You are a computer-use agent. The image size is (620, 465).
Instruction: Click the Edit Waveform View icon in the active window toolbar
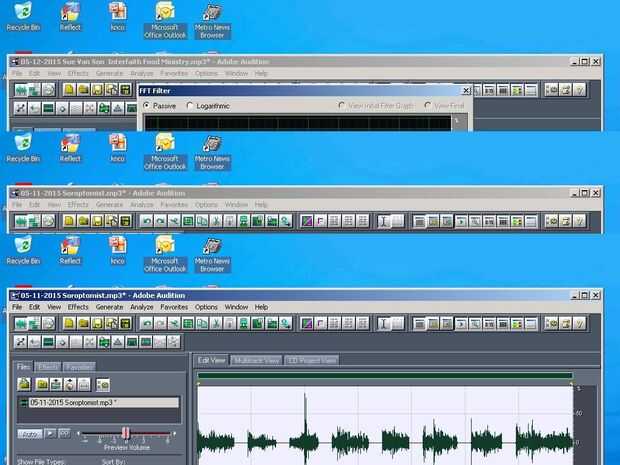[21, 323]
